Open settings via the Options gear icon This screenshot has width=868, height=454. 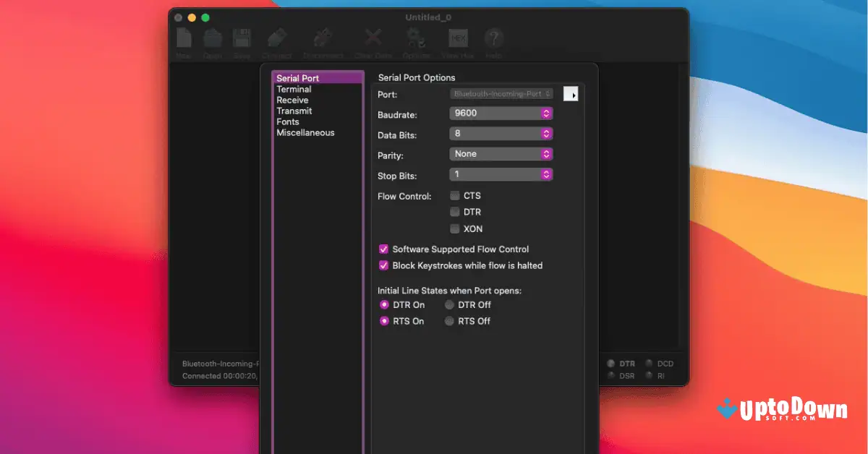[x=416, y=38]
